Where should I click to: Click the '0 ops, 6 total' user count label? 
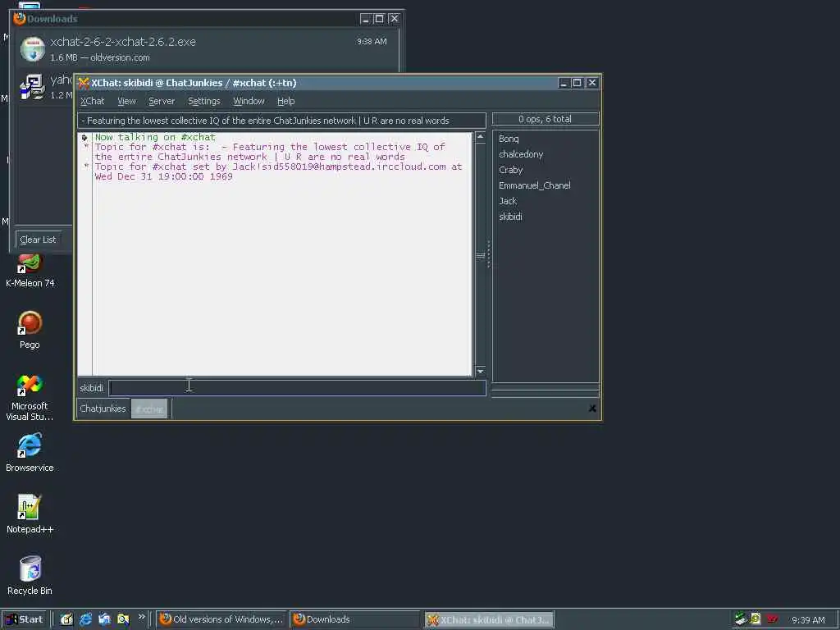click(545, 119)
